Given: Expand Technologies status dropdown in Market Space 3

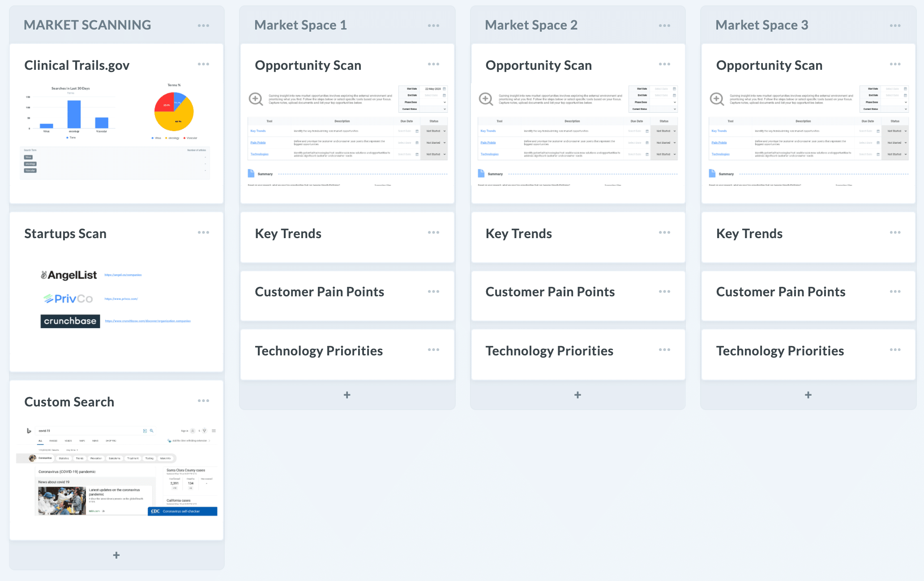Looking at the screenshot, I should [x=896, y=154].
